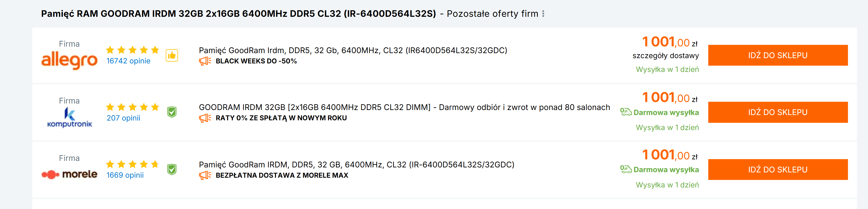Click Morele free delivery truck icon
The height and width of the screenshot is (209, 868).
point(626,169)
